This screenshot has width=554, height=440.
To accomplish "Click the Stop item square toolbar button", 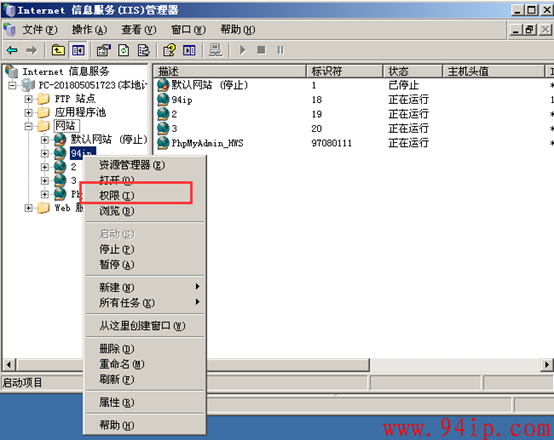I will coord(261,50).
